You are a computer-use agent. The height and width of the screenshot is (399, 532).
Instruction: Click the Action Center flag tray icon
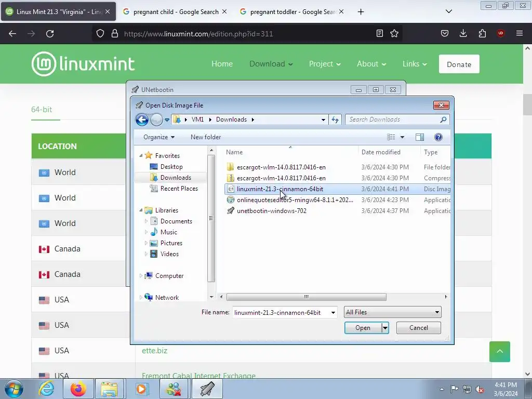454,389
